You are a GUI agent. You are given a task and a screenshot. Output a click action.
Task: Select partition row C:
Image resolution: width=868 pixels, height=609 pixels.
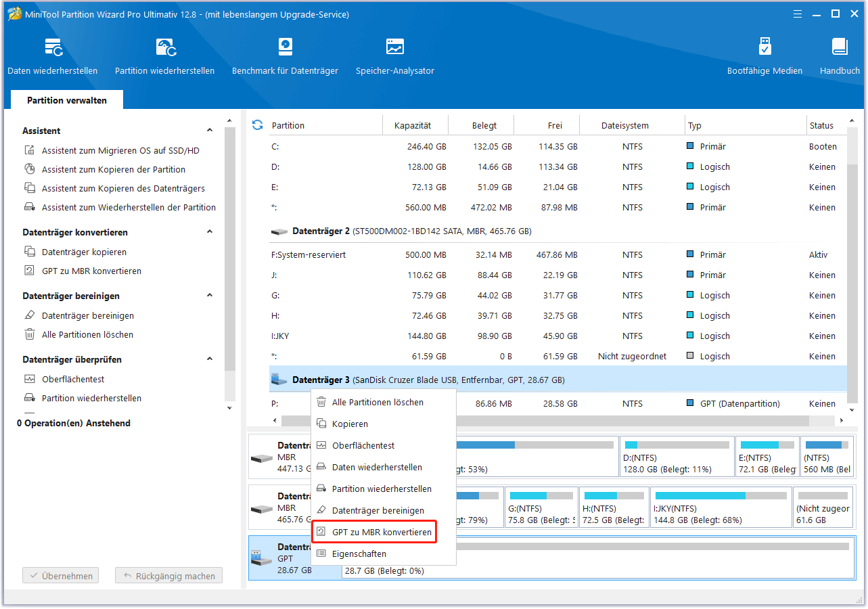pyautogui.click(x=558, y=146)
